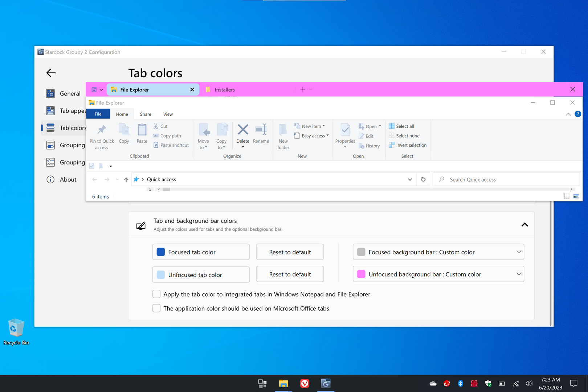Click the horizontal scrollbar thumb in Explorer

[166, 189]
